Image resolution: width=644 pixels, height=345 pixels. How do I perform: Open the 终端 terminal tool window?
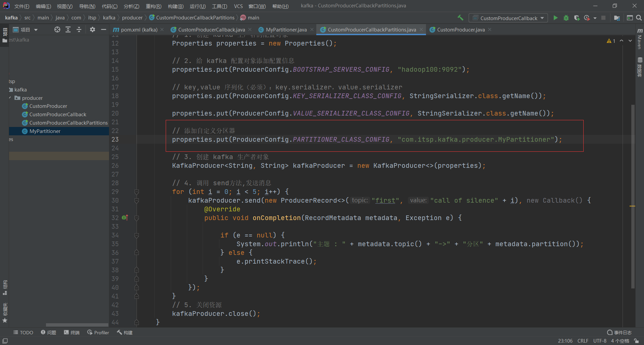coord(72,332)
